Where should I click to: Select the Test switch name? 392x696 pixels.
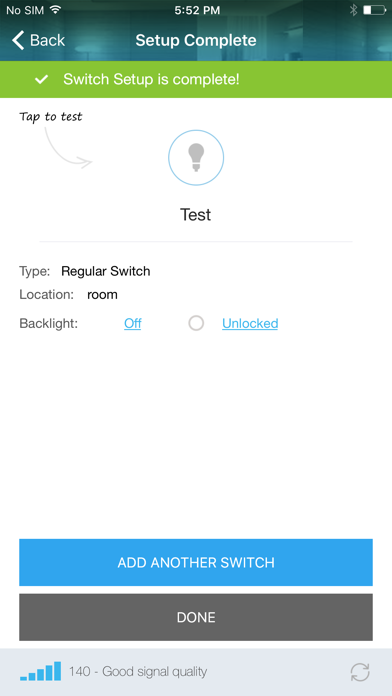pos(196,215)
